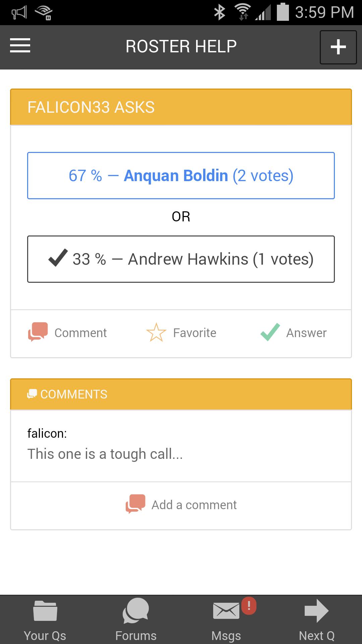The height and width of the screenshot is (644, 362).
Task: Open the Your Qs folder tab
Action: point(45,621)
